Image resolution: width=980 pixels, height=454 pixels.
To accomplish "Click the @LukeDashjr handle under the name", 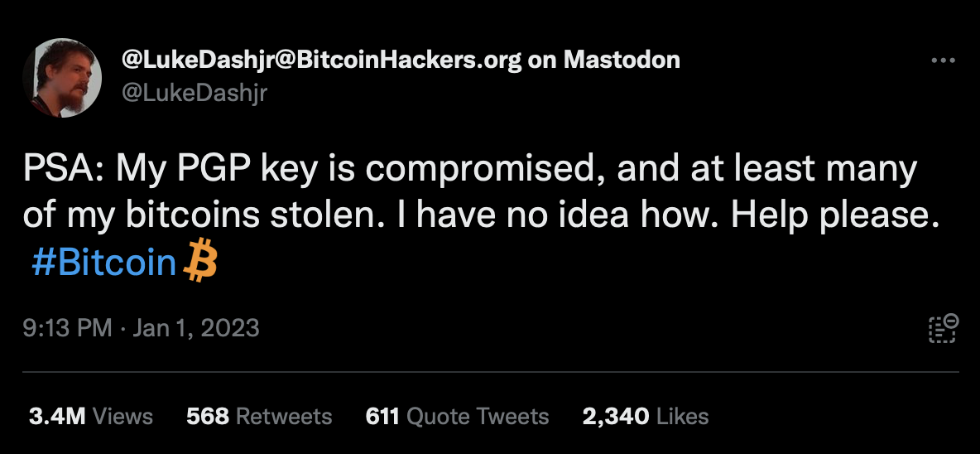I will click(195, 94).
